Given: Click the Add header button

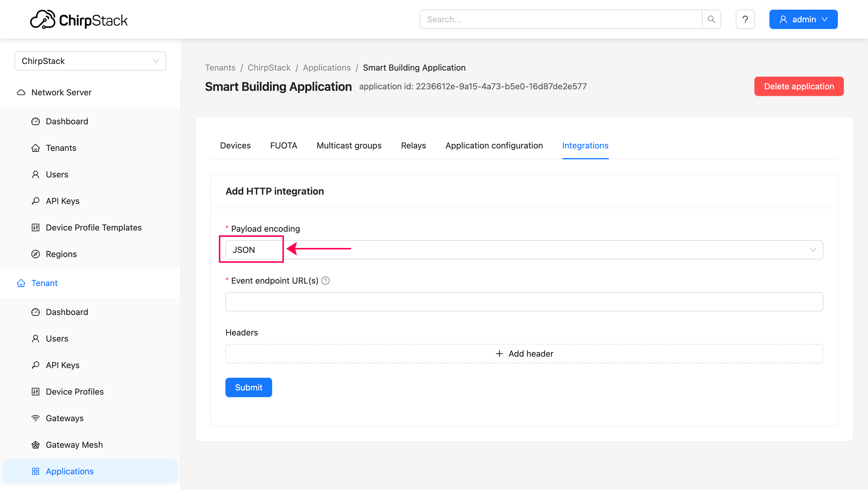Looking at the screenshot, I should pyautogui.click(x=524, y=354).
